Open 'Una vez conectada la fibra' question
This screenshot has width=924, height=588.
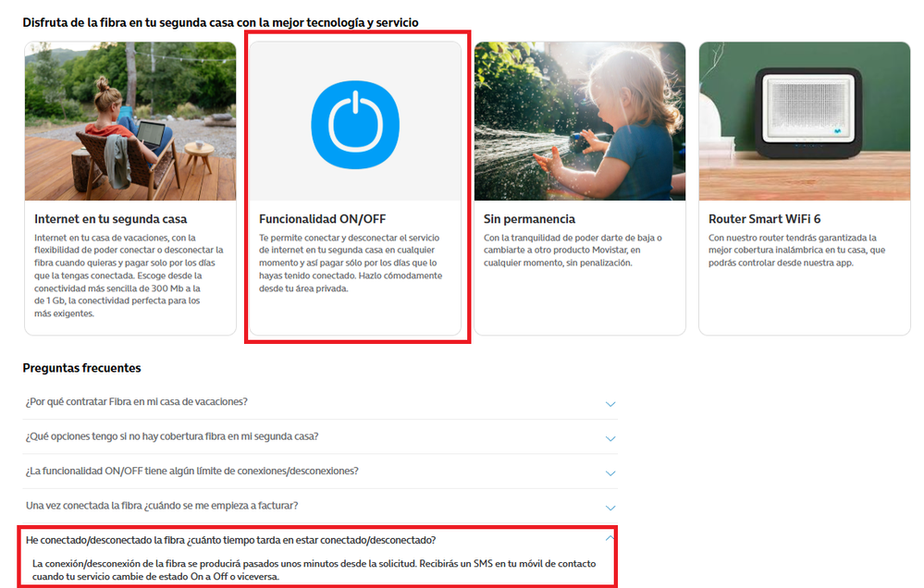(x=162, y=506)
